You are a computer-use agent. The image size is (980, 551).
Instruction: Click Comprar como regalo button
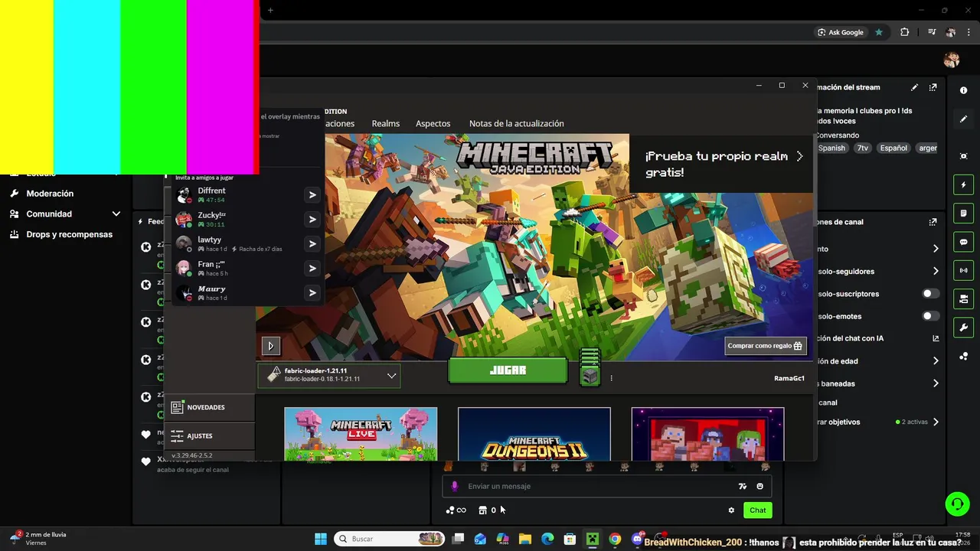point(765,346)
